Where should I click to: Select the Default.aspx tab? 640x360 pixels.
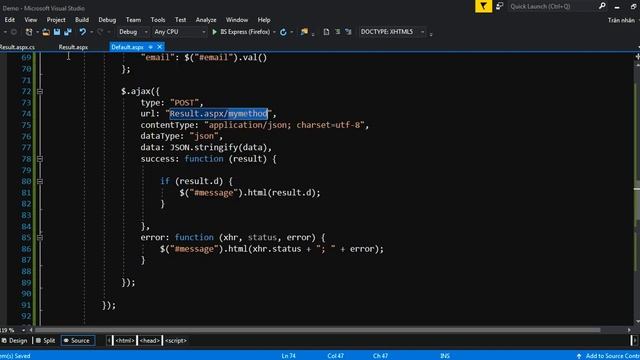point(127,47)
